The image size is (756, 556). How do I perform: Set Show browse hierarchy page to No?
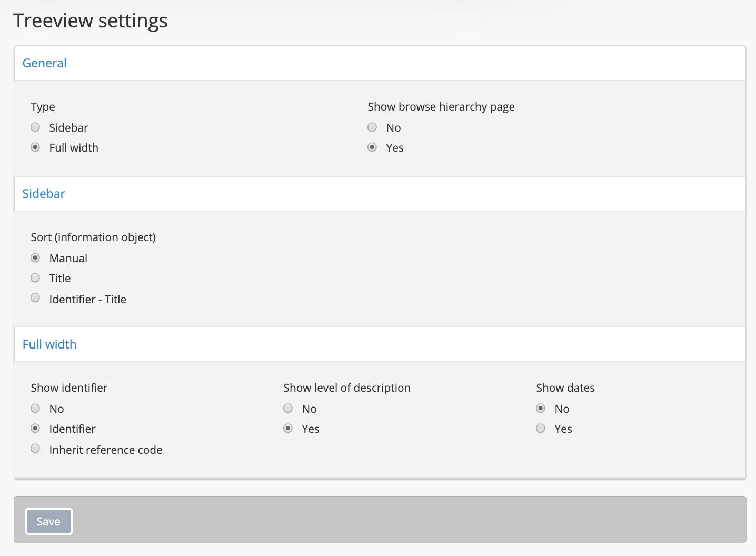[372, 127]
